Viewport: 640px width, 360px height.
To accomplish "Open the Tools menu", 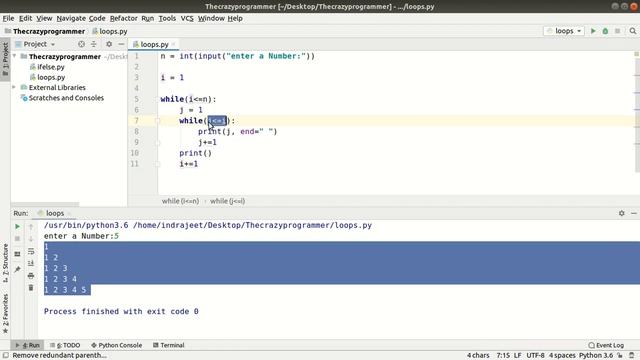I will coord(167,18).
